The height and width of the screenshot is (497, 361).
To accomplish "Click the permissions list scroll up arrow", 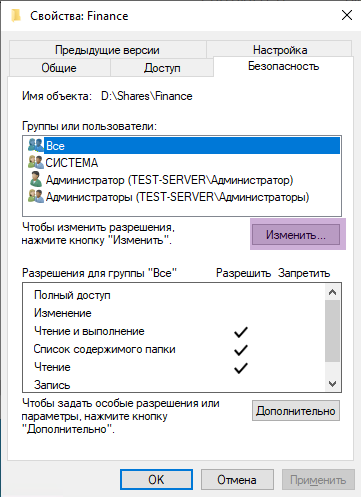I will coord(332,293).
